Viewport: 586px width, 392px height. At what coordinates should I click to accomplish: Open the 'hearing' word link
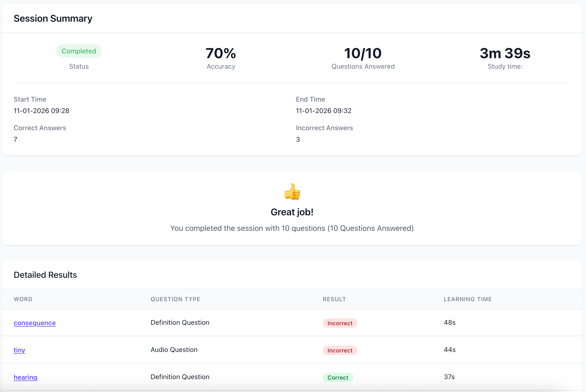coord(25,377)
